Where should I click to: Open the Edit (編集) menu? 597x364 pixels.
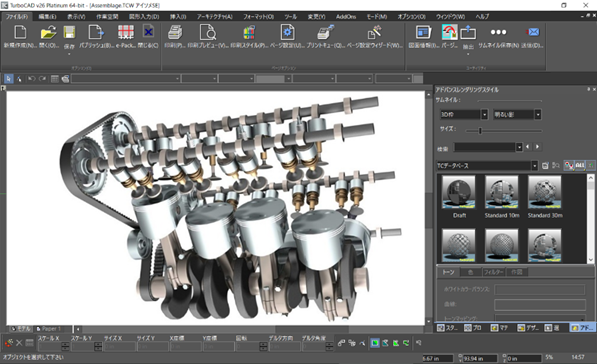coord(47,17)
